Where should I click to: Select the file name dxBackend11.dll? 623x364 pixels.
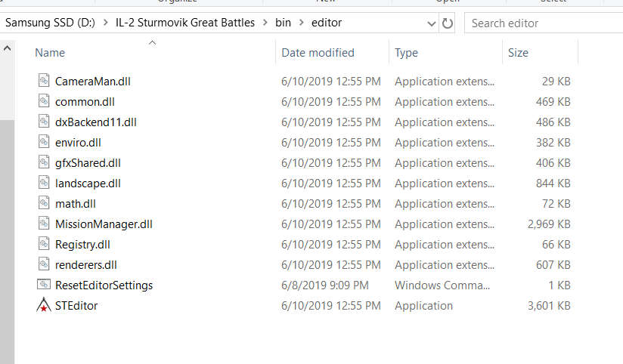96,122
